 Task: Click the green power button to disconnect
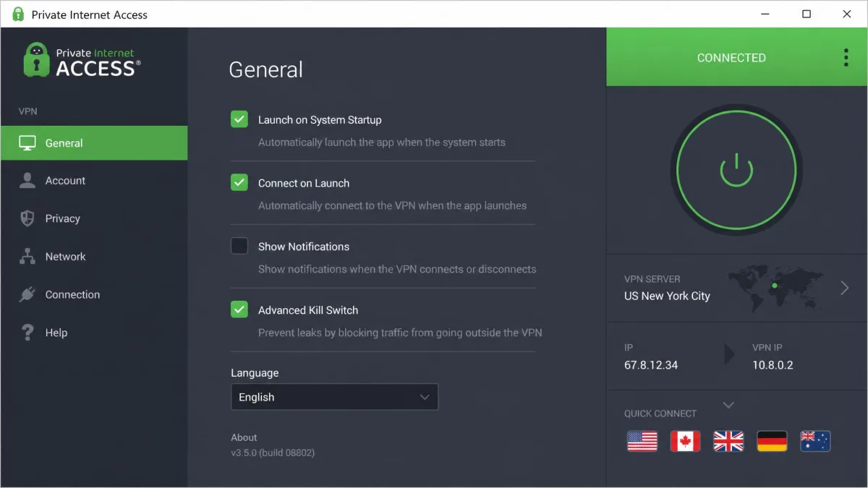[736, 171]
